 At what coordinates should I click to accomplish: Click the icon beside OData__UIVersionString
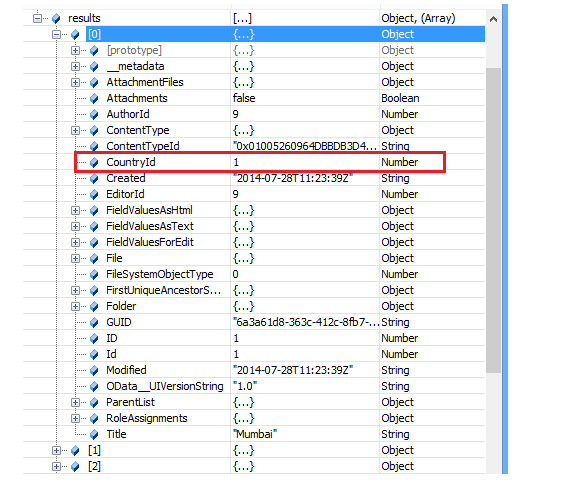[x=94, y=387]
